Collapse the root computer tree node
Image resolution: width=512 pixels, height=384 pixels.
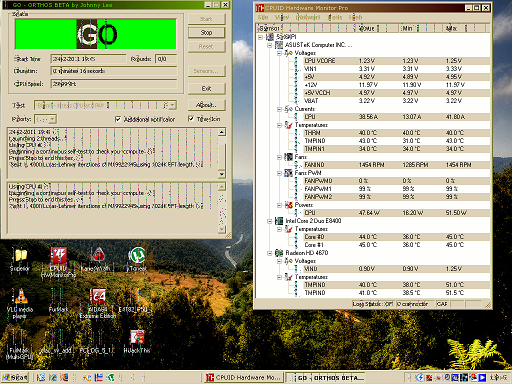(261, 37)
